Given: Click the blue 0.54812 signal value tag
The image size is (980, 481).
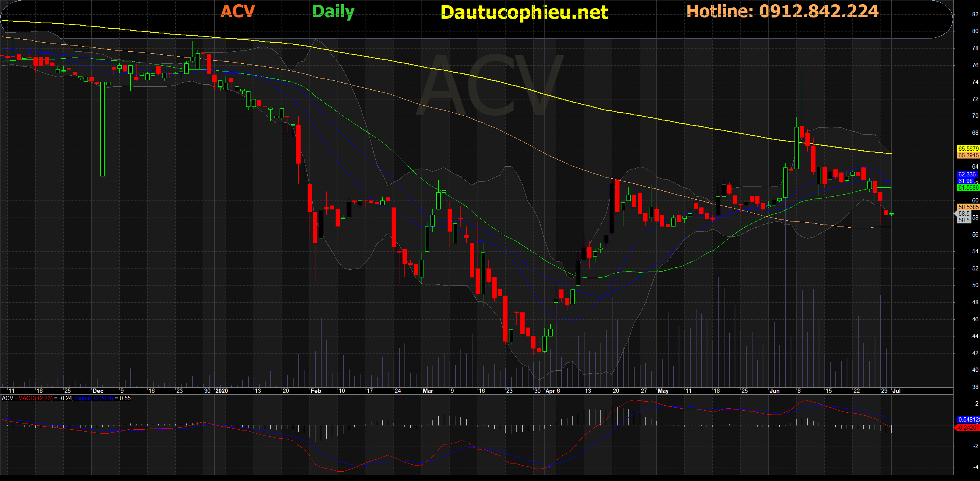Looking at the screenshot, I should point(968,420).
